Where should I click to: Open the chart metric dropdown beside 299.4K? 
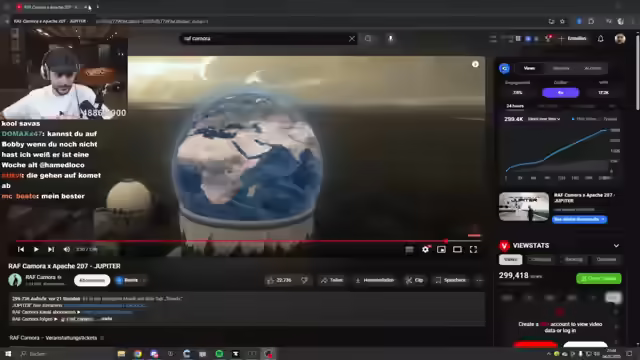click(544, 119)
